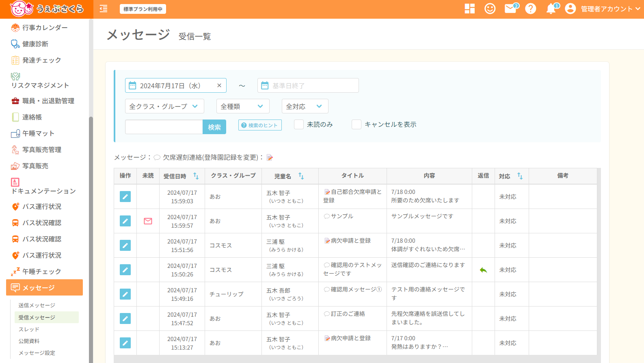
Task: Open 健康診断 in sidebar
Action: tap(35, 44)
